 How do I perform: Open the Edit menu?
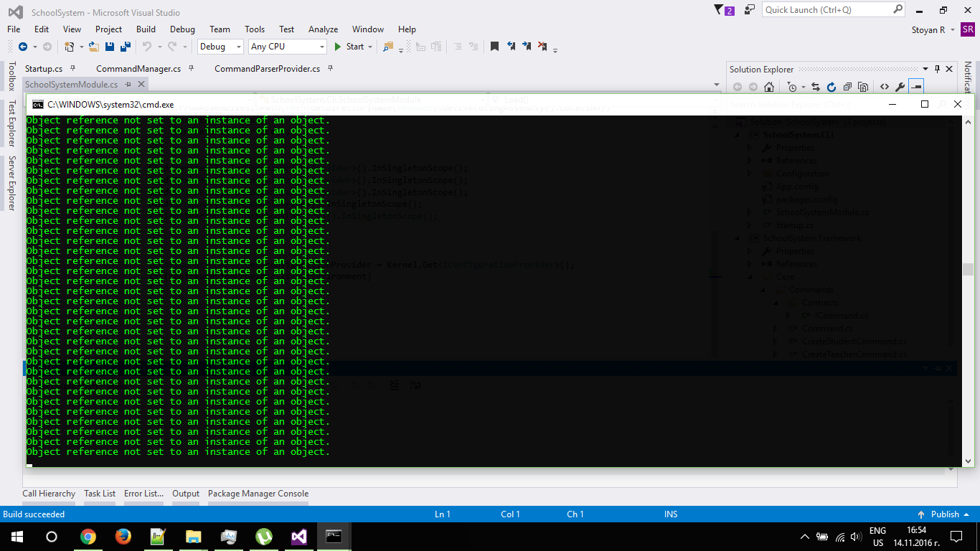pyautogui.click(x=42, y=29)
